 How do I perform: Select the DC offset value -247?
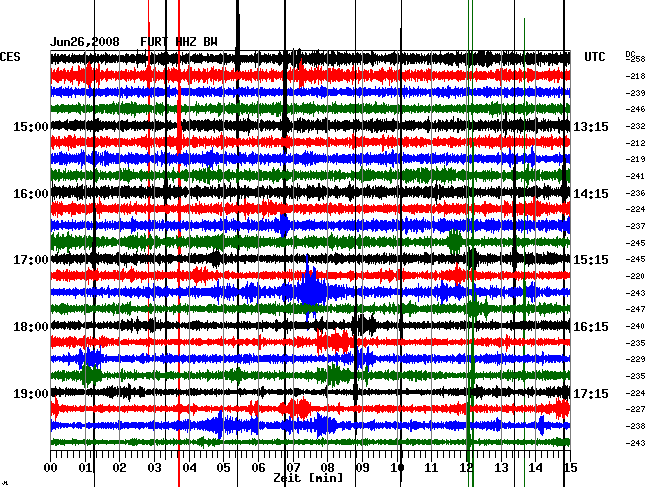click(635, 309)
